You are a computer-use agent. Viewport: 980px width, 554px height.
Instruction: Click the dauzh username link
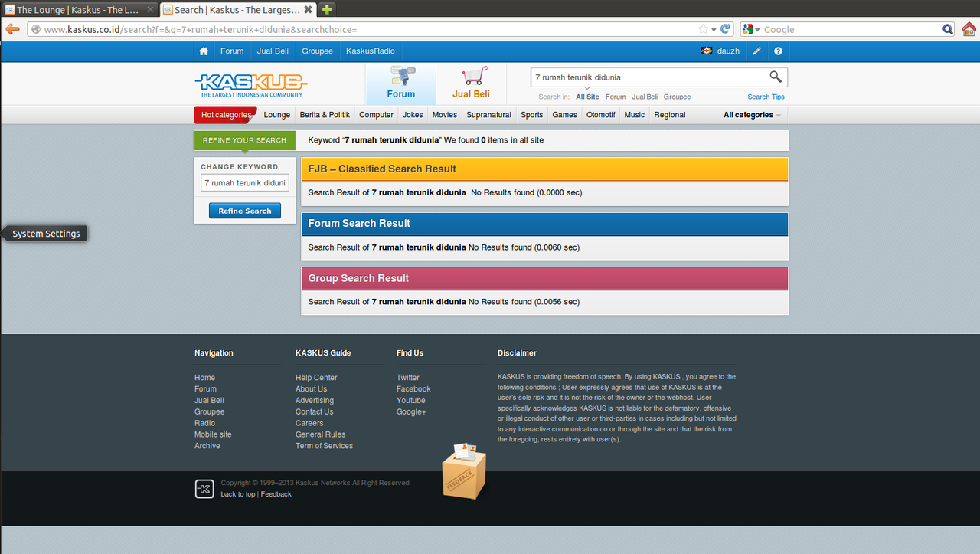tap(728, 51)
